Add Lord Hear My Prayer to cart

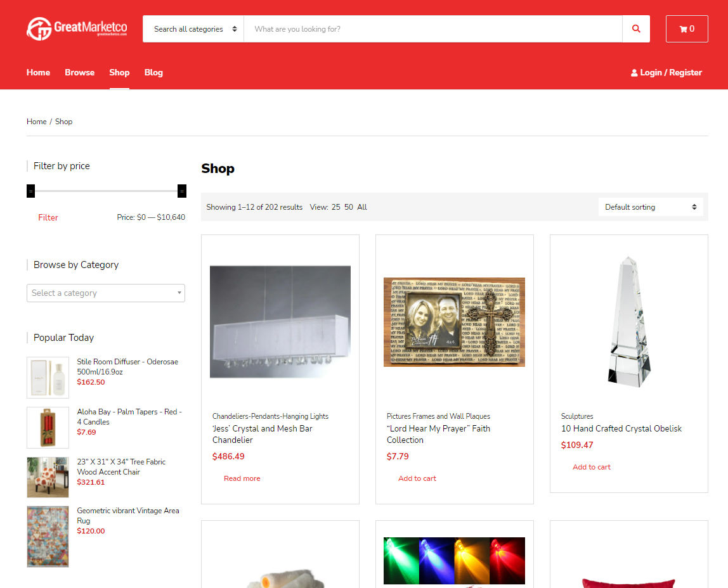click(417, 478)
